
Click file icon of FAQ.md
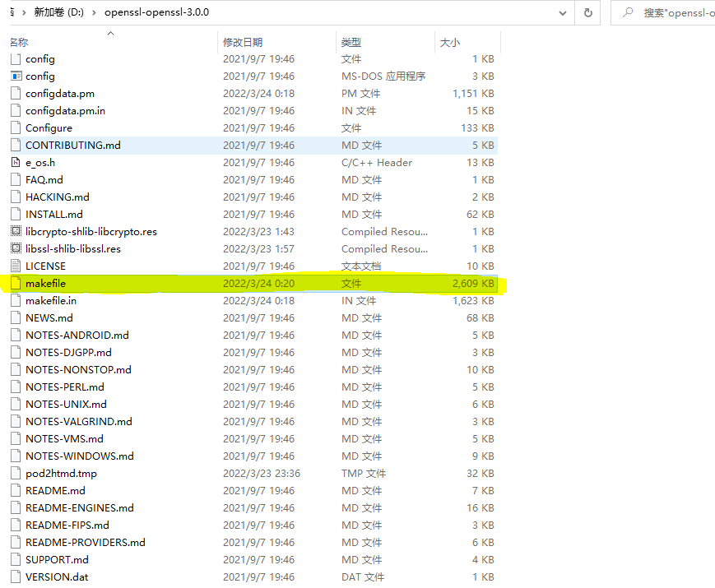click(16, 179)
